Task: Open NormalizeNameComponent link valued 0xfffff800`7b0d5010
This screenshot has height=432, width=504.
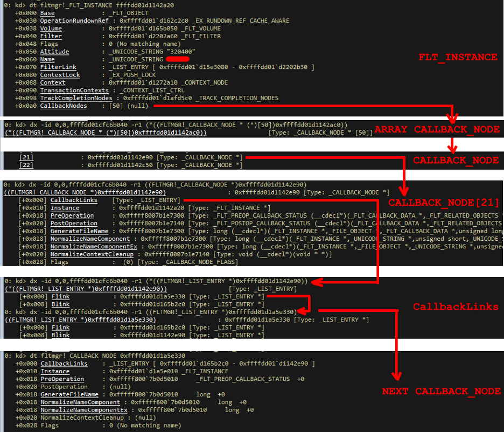Action: (x=80, y=402)
